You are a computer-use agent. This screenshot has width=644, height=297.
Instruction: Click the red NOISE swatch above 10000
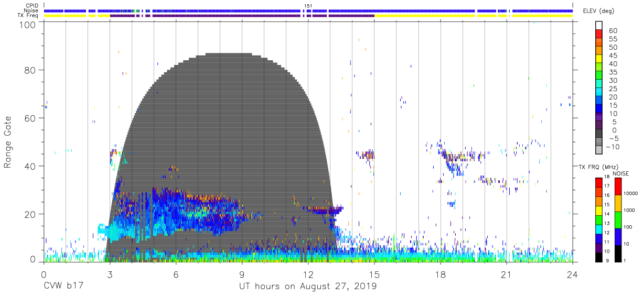618,186
